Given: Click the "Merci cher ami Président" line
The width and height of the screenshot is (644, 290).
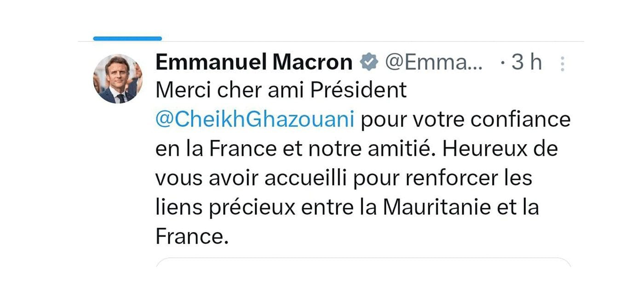Looking at the screenshot, I should coord(281,91).
